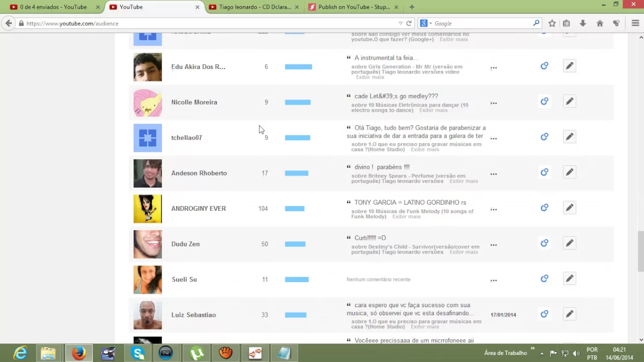
Task: Open more options dots for ANDROGINY EVER
Action: point(494,210)
